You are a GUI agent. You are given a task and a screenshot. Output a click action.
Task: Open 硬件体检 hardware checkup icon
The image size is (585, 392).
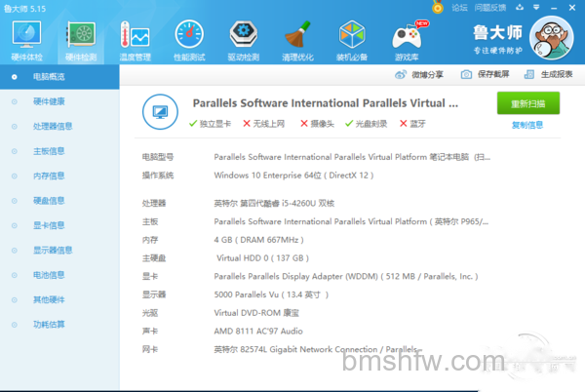26,34
